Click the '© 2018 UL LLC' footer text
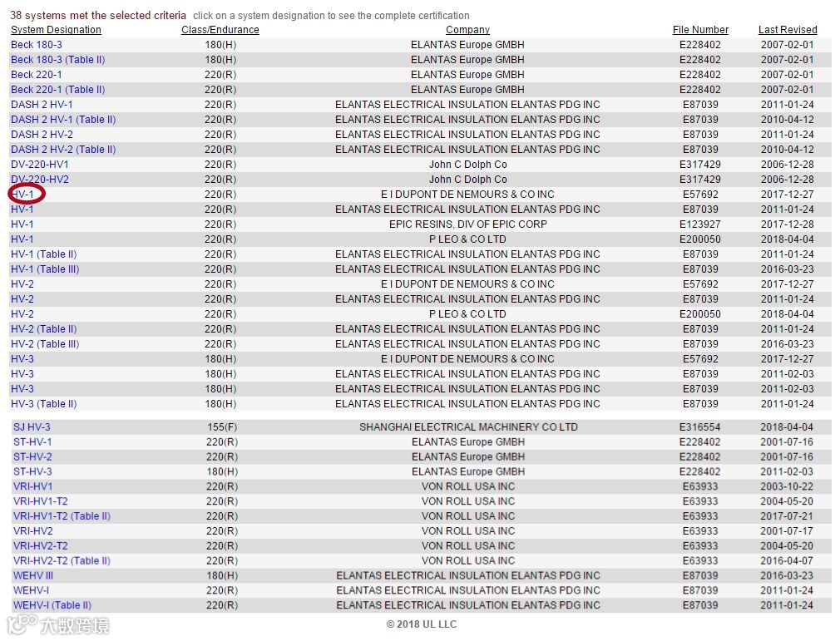Viewport: 840px width, 641px height. (422, 624)
